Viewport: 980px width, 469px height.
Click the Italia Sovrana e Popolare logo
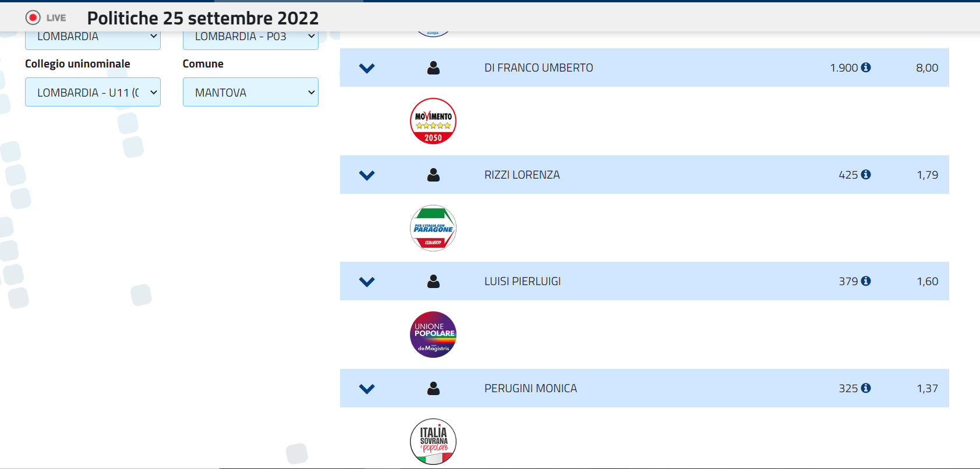[433, 442]
